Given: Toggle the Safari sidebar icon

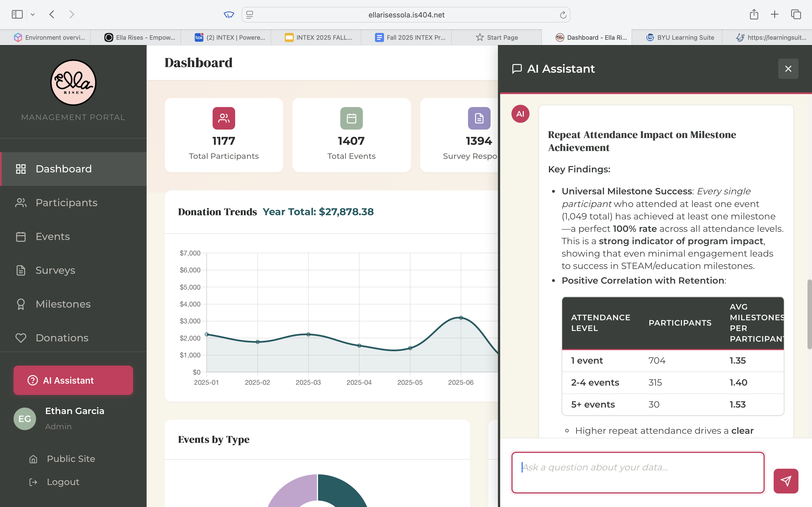Looking at the screenshot, I should pos(17,14).
